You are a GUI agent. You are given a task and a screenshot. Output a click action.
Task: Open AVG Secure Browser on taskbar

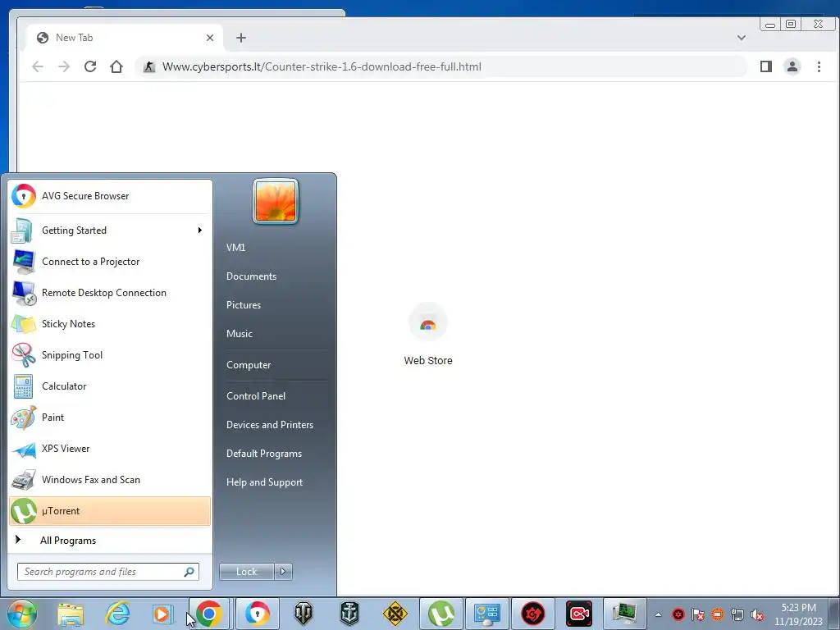click(x=258, y=614)
